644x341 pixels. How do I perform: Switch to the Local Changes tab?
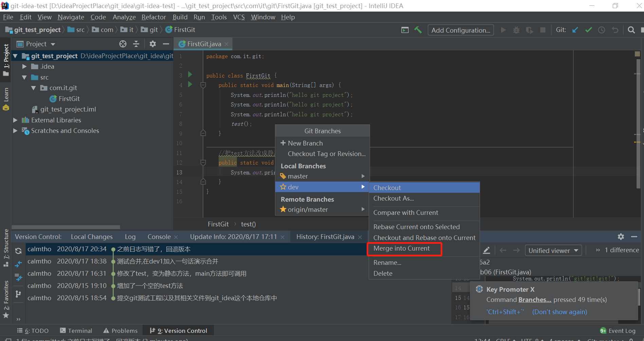tap(92, 237)
